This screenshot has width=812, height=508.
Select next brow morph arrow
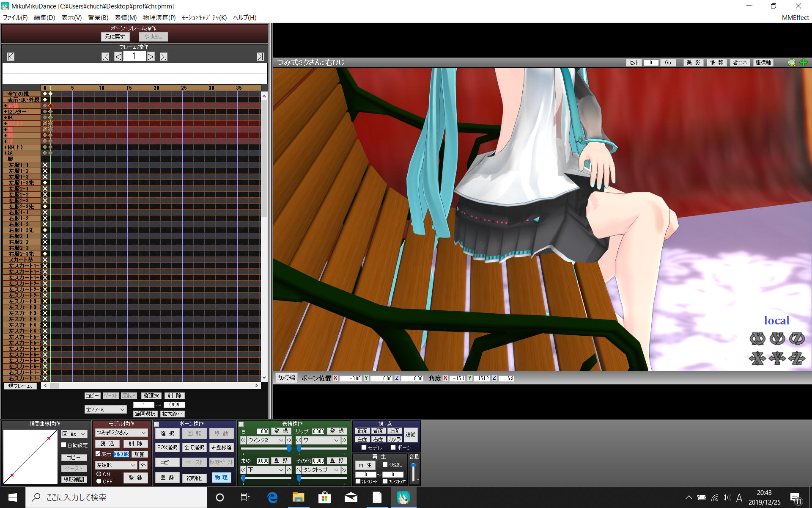click(289, 470)
